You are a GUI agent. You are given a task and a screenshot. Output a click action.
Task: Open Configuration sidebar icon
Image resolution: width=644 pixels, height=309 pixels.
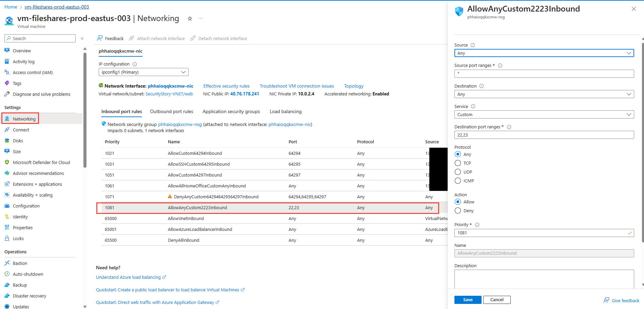click(7, 206)
